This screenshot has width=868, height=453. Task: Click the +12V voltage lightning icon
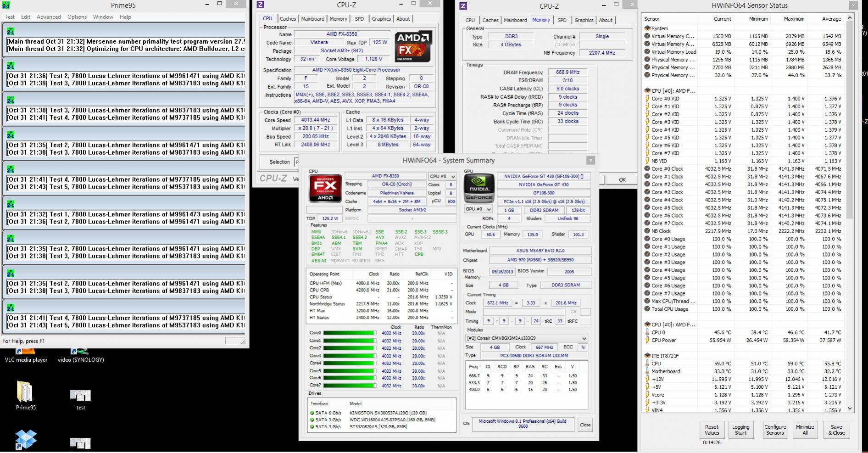[x=647, y=379]
